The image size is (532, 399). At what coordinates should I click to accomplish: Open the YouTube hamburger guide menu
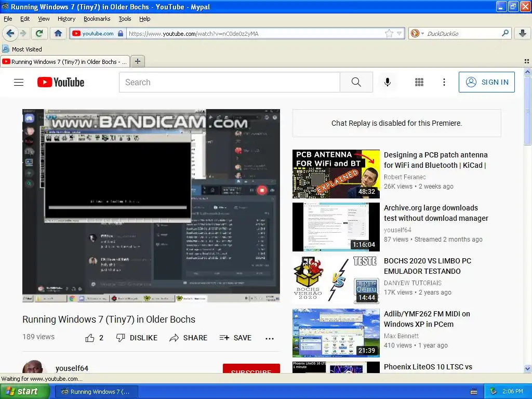[x=19, y=82]
